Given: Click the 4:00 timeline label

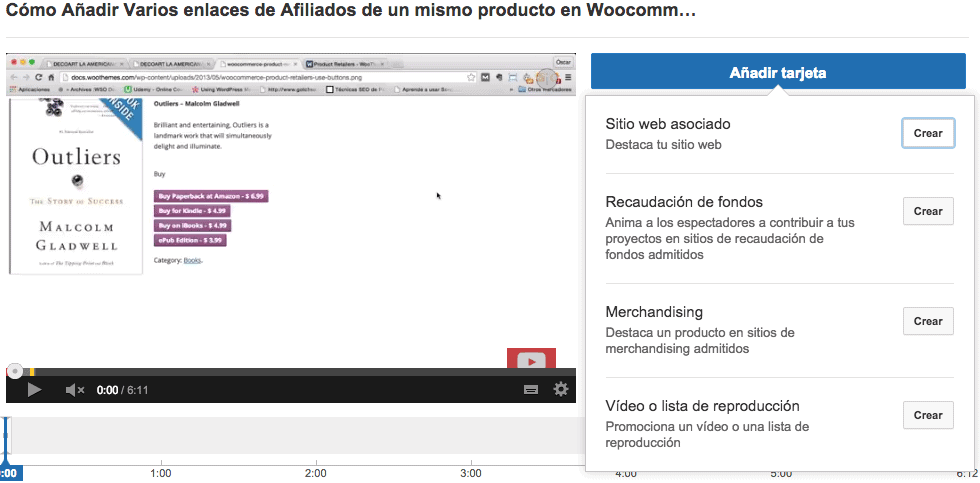Looking at the screenshot, I should 626,474.
